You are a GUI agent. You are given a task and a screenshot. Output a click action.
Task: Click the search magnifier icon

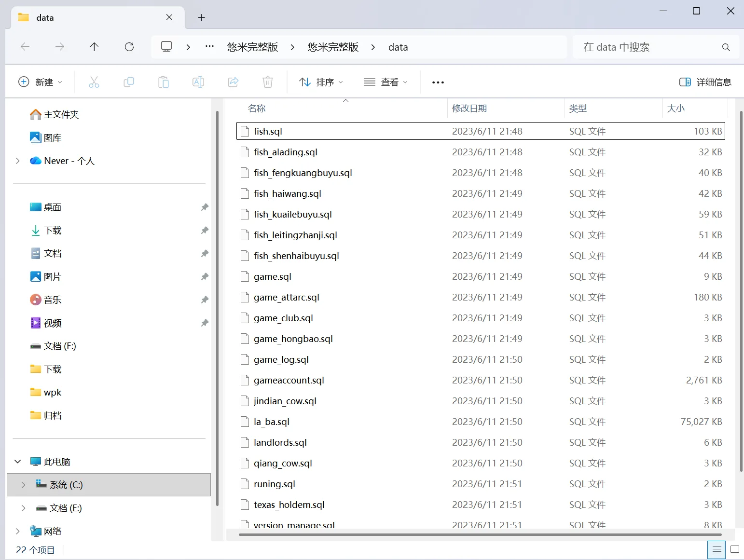click(x=726, y=47)
